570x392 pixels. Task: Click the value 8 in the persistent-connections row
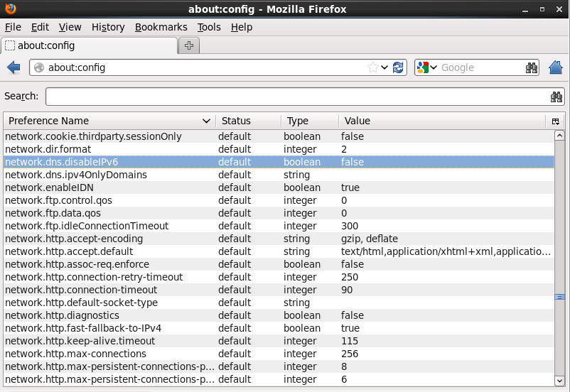pyautogui.click(x=344, y=366)
